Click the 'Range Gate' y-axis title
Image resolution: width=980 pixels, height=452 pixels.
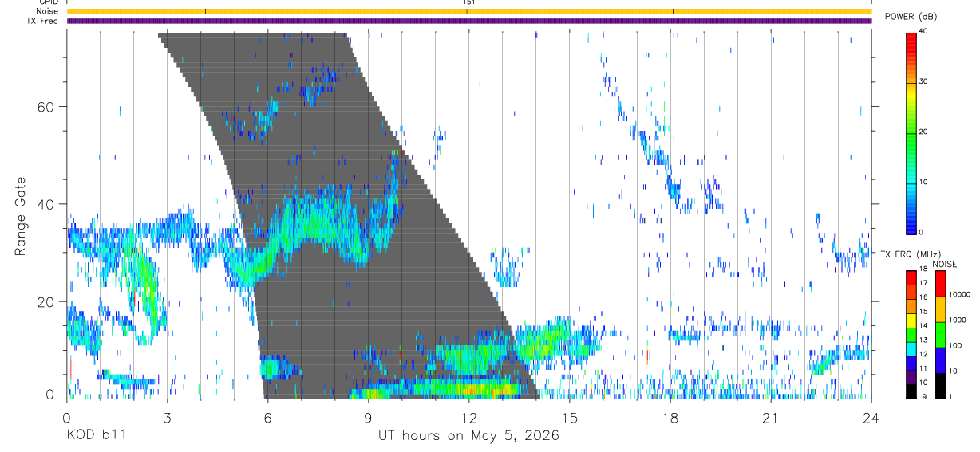point(21,217)
